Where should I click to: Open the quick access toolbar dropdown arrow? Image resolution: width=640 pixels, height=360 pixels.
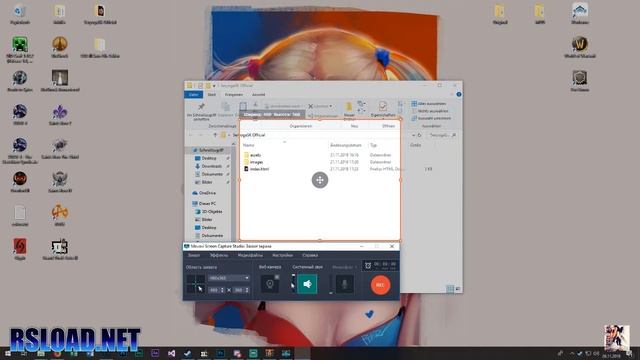(x=214, y=86)
